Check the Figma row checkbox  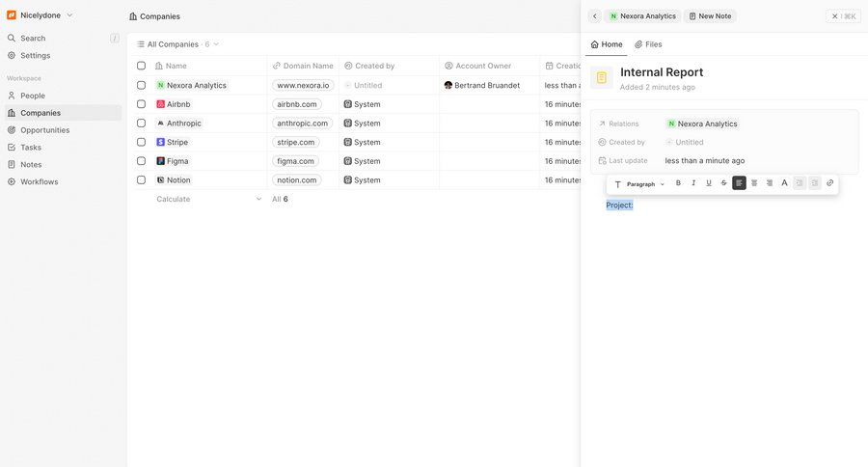coord(141,161)
